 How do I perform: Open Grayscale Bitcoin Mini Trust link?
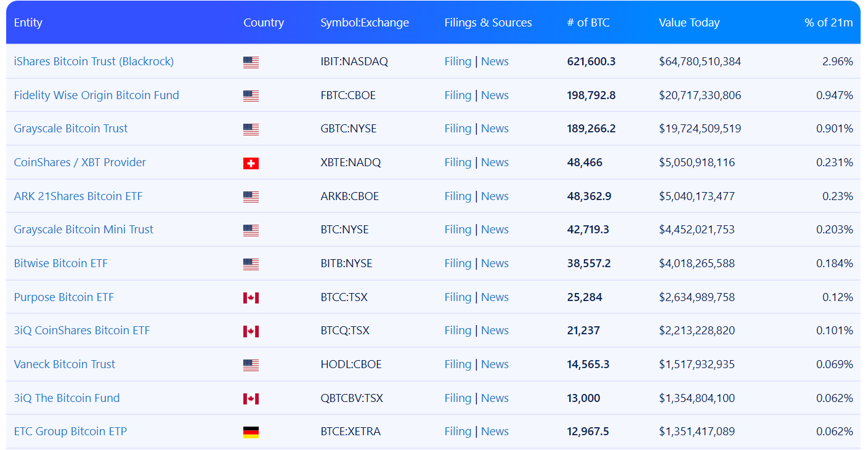click(83, 230)
